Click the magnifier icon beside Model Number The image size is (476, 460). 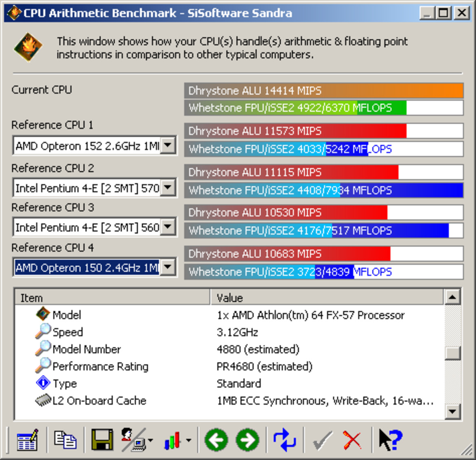43,348
